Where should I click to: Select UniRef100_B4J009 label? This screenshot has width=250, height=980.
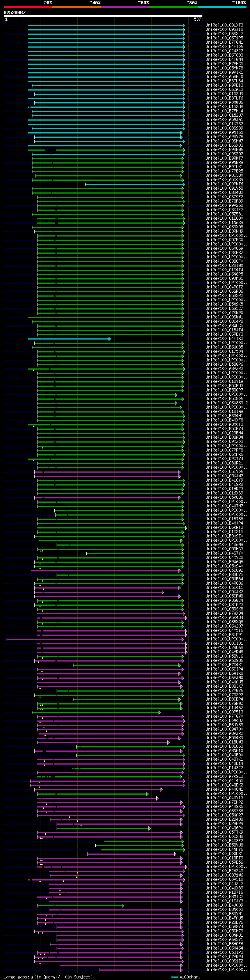[x=224, y=905]
